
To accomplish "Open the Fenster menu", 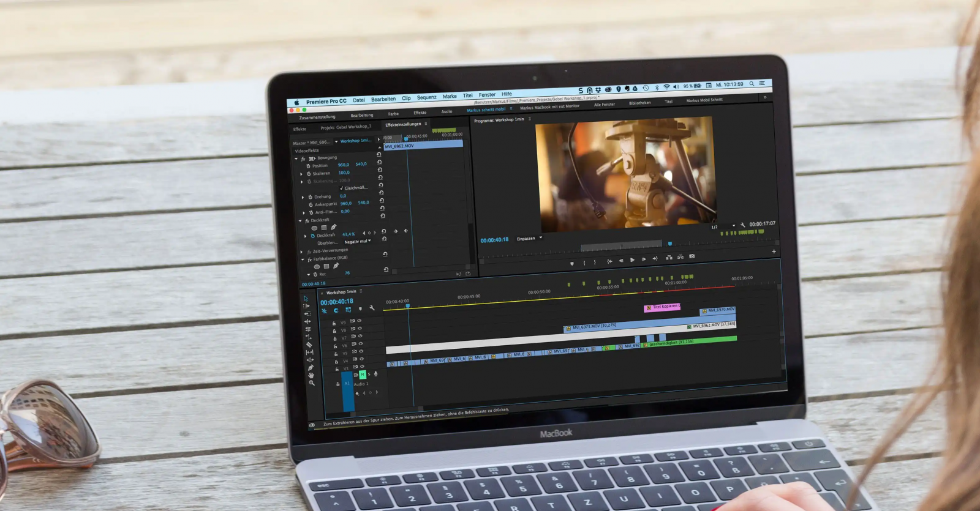I will pos(487,95).
